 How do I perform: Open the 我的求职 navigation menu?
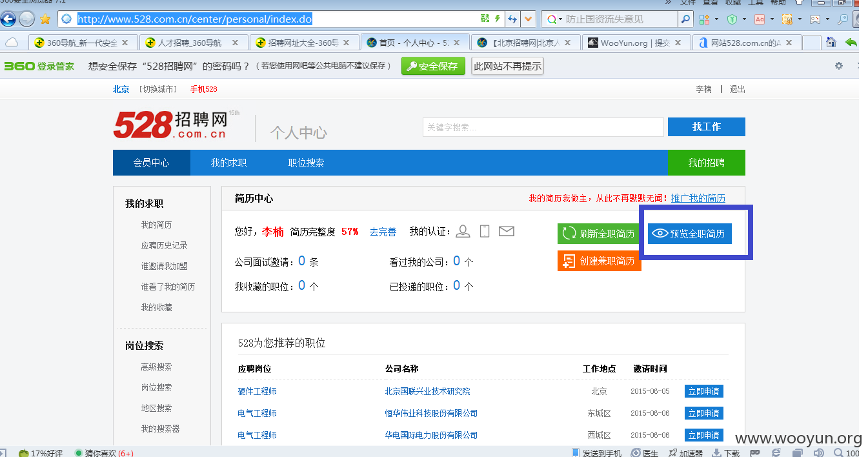(x=228, y=163)
